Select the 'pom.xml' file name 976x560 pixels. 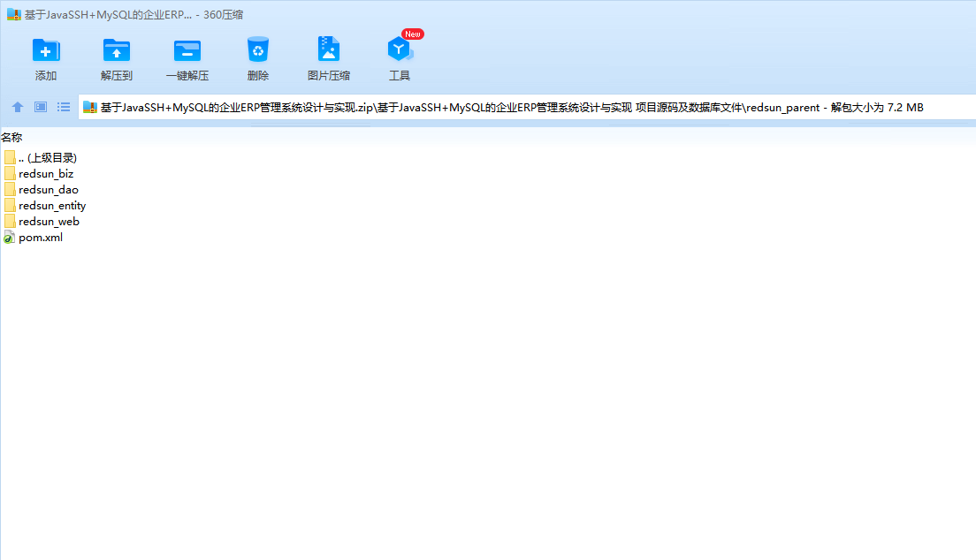click(x=41, y=238)
